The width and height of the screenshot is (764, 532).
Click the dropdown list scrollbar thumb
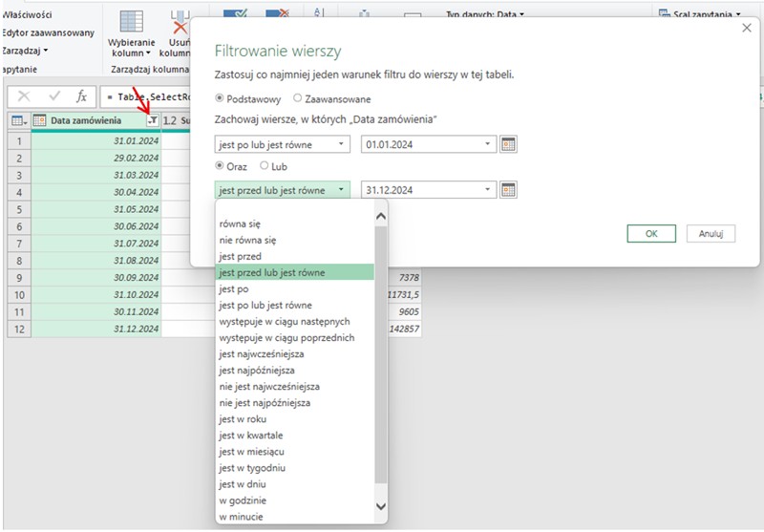[x=381, y=354]
